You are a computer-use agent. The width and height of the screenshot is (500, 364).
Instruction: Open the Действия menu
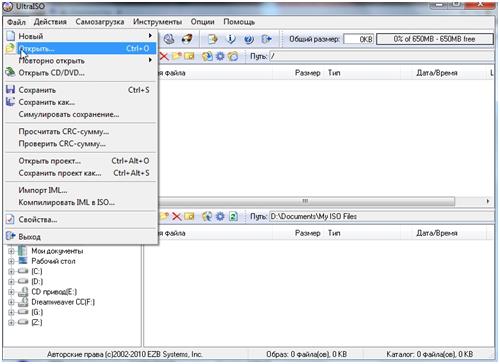coord(50,22)
